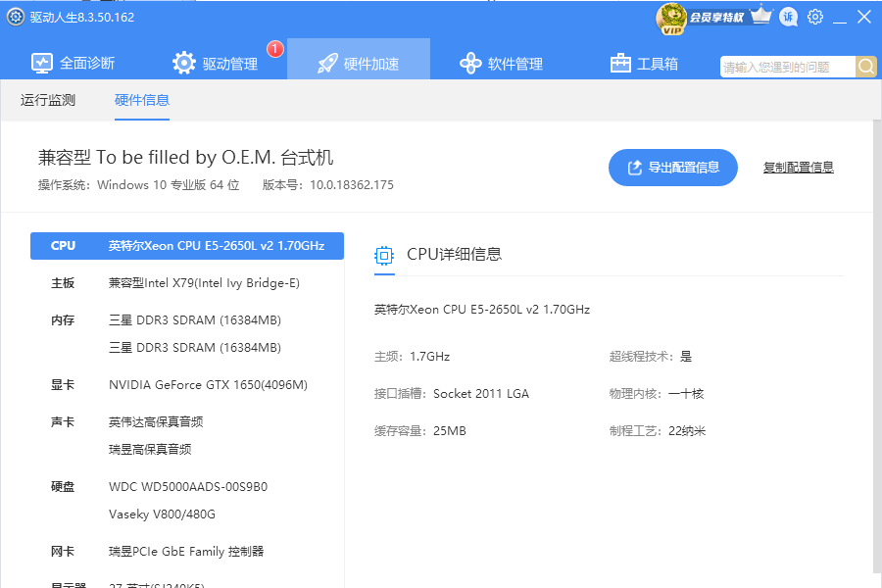The height and width of the screenshot is (588, 882).
Task: Click the 驱动人生8.3.50.162 title text
Action: 82,18
